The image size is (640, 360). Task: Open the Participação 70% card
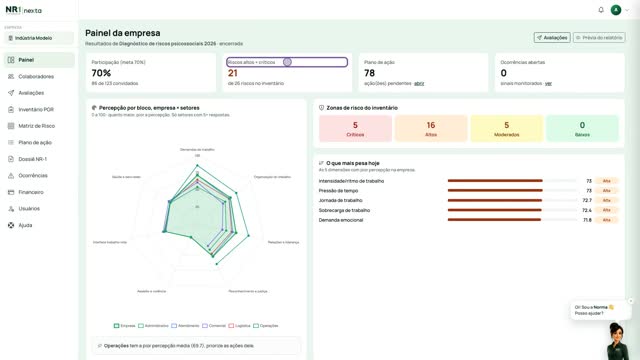coord(151,73)
